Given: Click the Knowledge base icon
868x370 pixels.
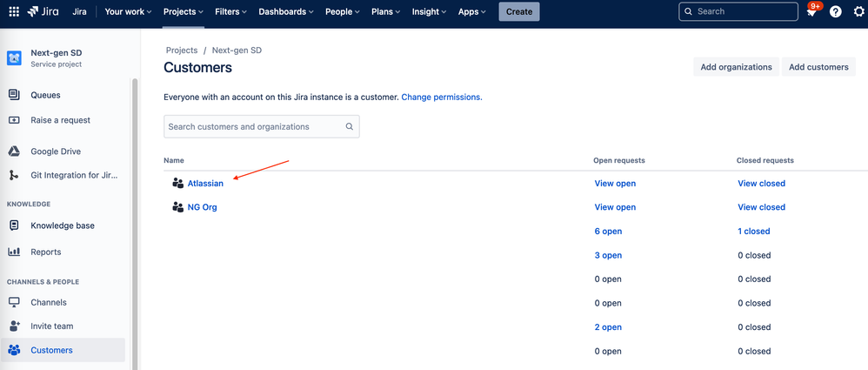Looking at the screenshot, I should click(x=14, y=225).
